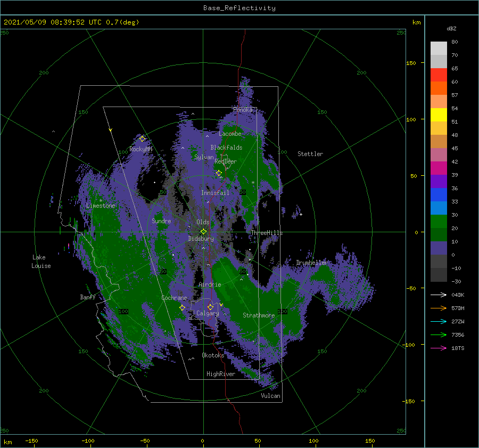Click the light gray 80–70 dBZ swatch
This screenshot has height=448, width=479.
tap(439, 48)
